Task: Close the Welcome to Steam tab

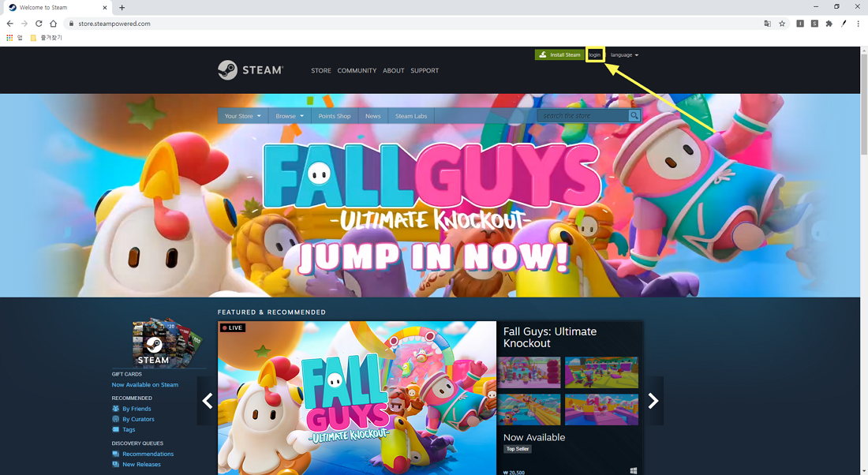Action: [x=105, y=8]
